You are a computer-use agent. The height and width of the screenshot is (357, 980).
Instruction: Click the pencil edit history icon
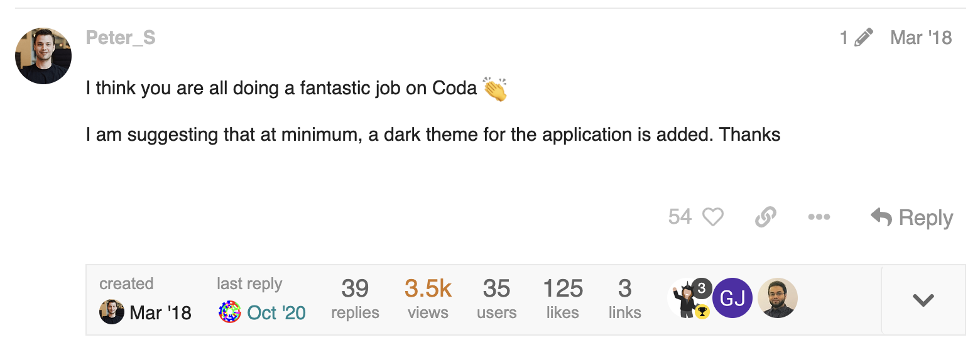pyautogui.click(x=864, y=38)
